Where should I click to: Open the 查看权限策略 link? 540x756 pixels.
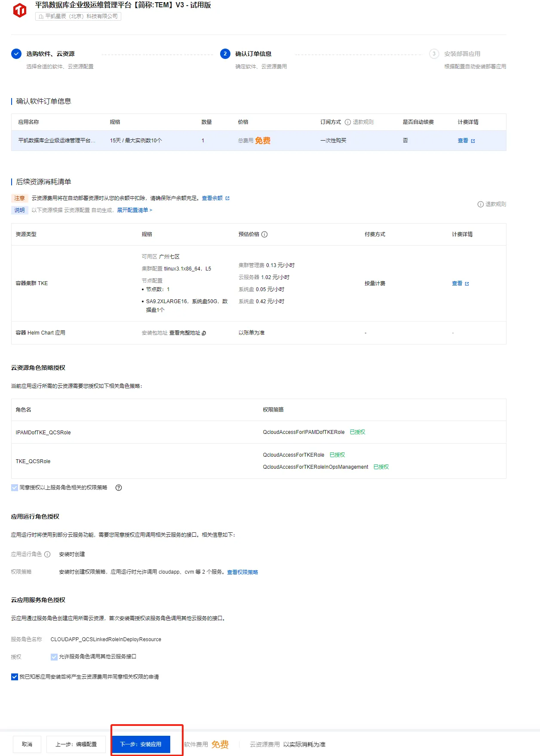tap(242, 572)
